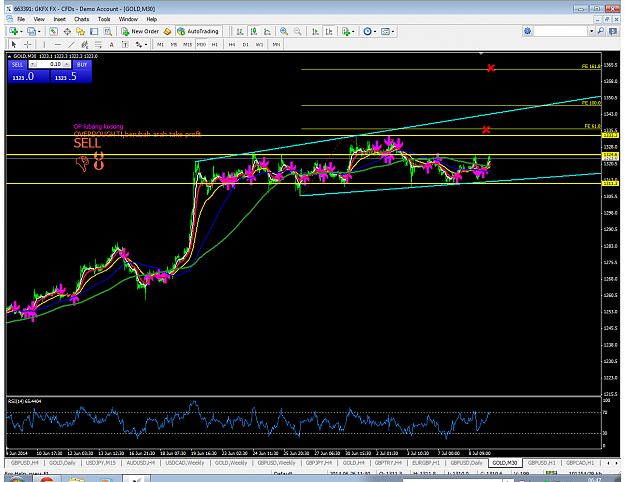This screenshot has width=625, height=482.
Task: Increase volume with one-click panel up arrow
Action: 67,64
